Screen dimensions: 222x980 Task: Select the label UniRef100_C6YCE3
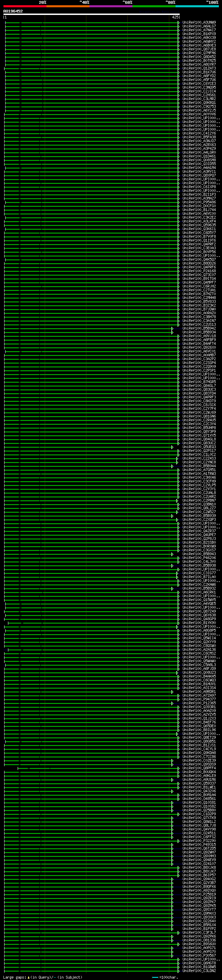coord(199,84)
